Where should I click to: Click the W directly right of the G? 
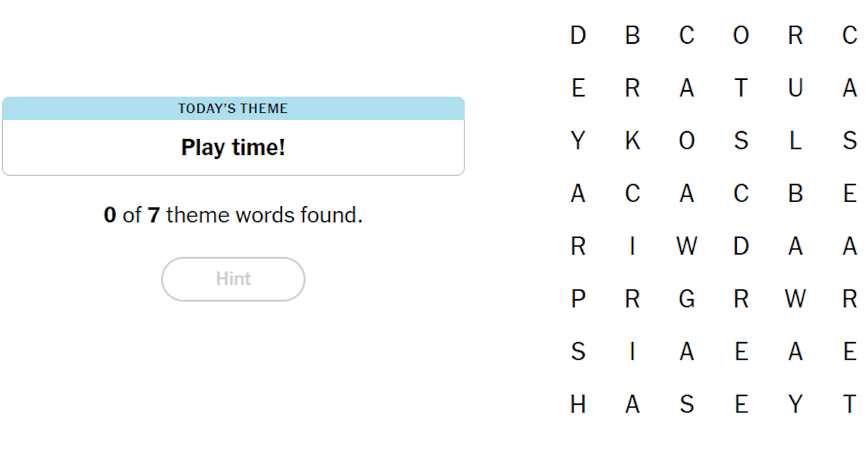coord(794,299)
